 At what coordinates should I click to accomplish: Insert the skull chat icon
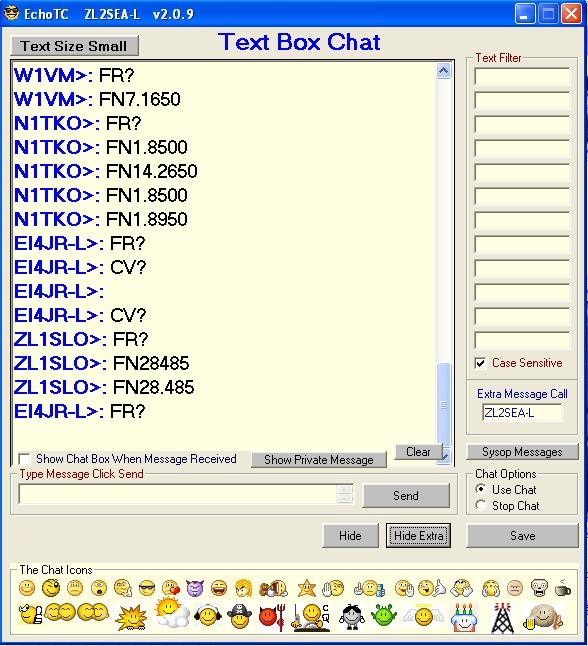(539, 588)
